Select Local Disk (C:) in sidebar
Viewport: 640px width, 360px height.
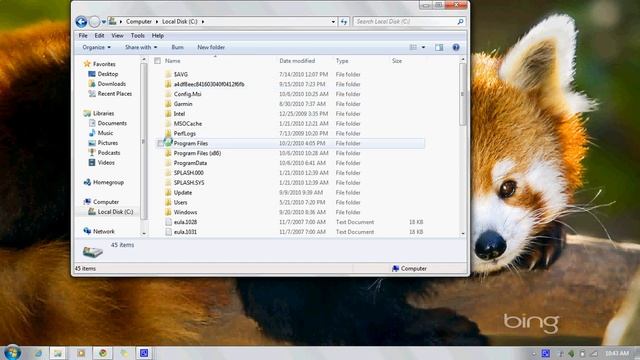pos(115,211)
